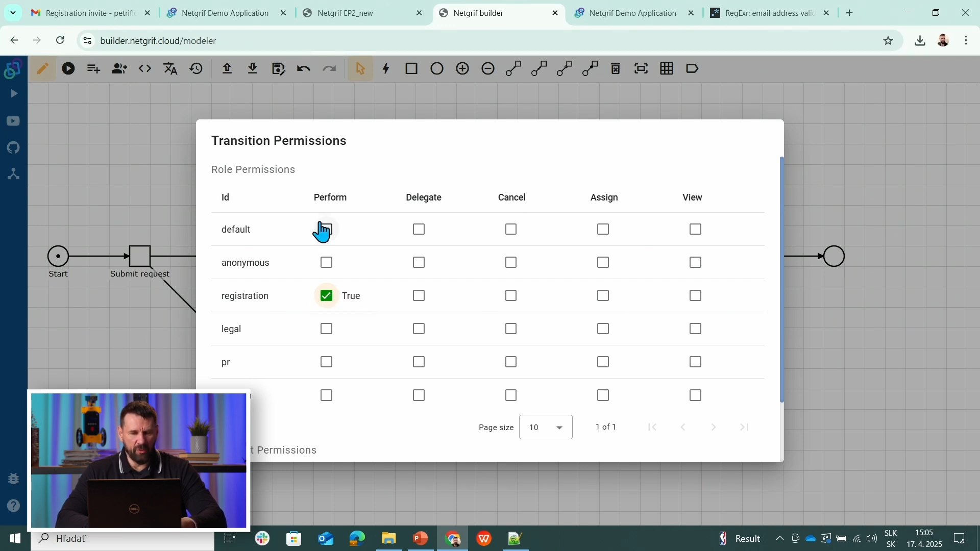Click the video thumbnail in the corner

pyautogui.click(x=138, y=460)
